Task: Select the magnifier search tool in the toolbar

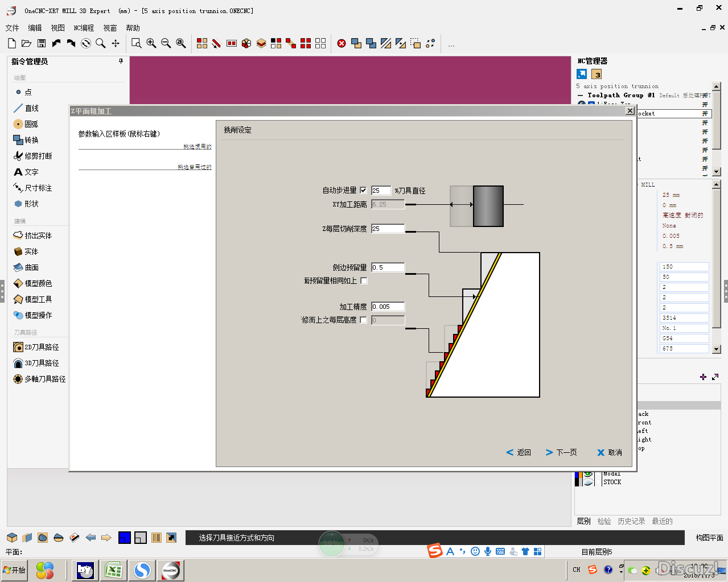Action: [101, 43]
